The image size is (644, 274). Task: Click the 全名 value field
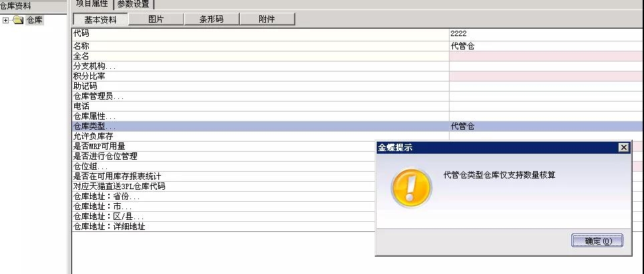546,56
